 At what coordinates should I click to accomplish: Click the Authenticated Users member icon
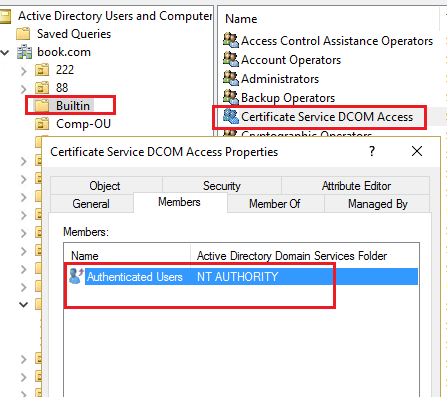click(76, 276)
